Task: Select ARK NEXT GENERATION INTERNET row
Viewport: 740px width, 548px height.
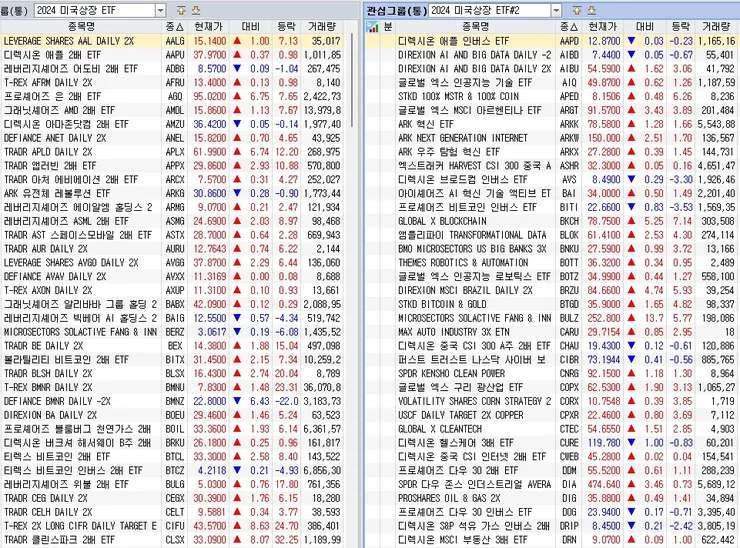Action: coord(553,138)
